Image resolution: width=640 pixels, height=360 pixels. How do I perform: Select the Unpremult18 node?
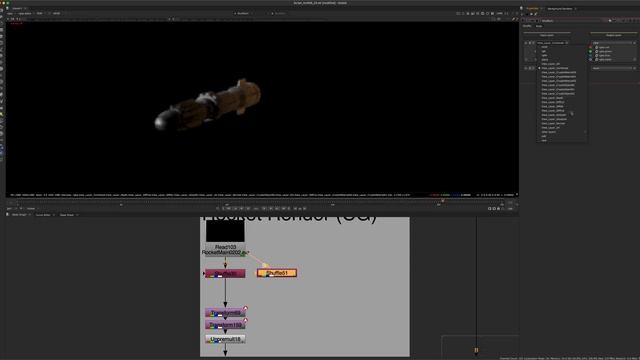pyautogui.click(x=225, y=339)
